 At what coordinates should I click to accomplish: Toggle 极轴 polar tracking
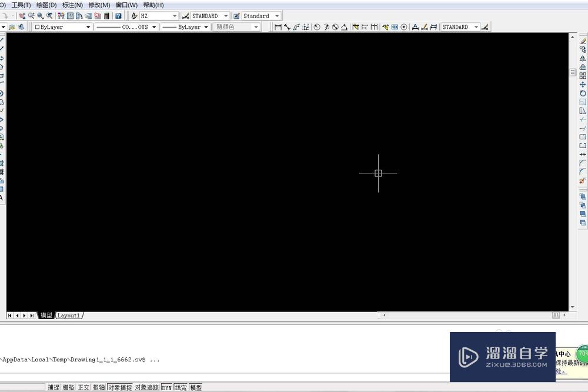[x=99, y=387]
